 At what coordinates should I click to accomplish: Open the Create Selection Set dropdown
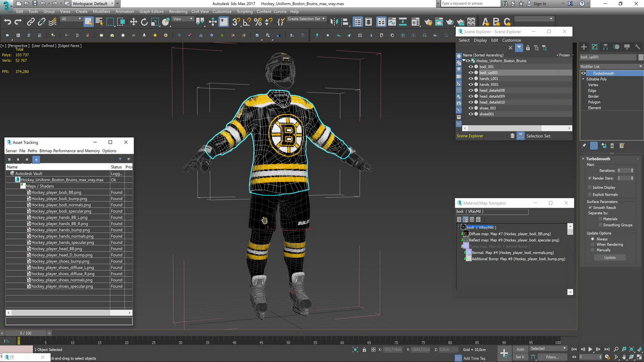(306, 19)
